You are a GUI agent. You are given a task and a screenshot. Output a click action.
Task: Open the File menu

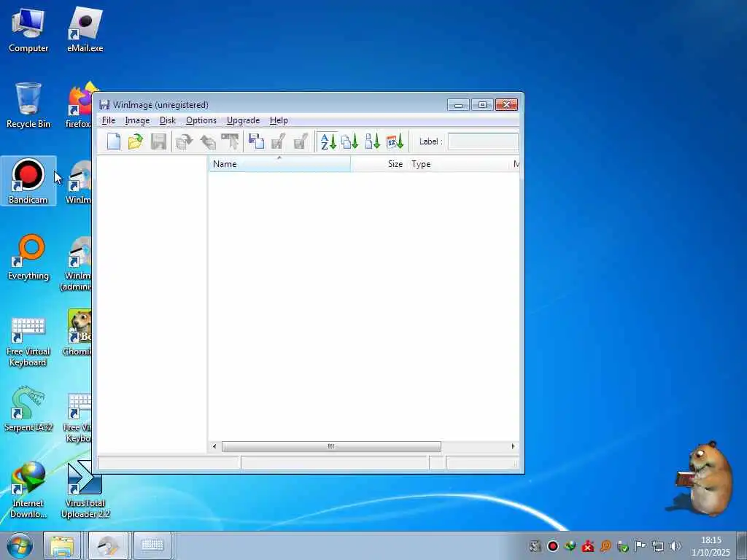[x=108, y=120]
